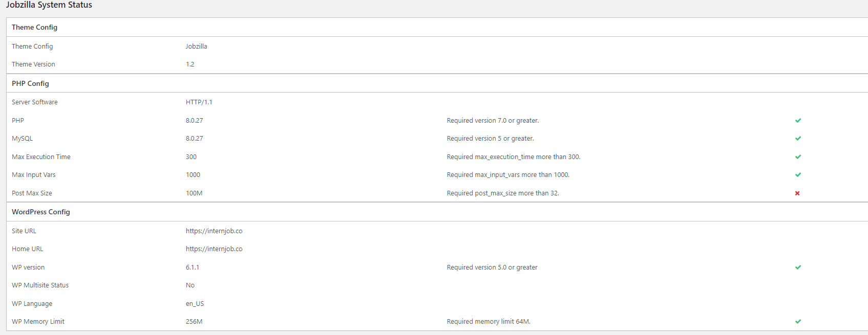The width and height of the screenshot is (868, 335).
Task: Click the Post Max Size label
Action: [x=32, y=193]
